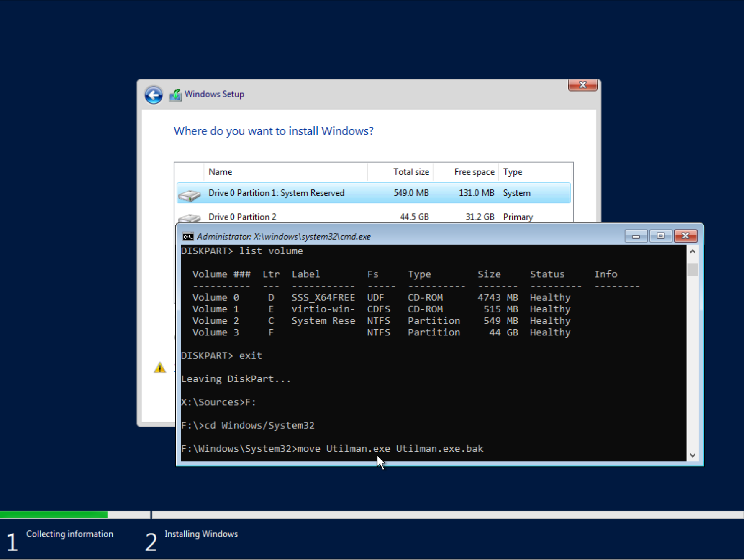Click the Type column header
744x560 pixels.
(x=535, y=172)
